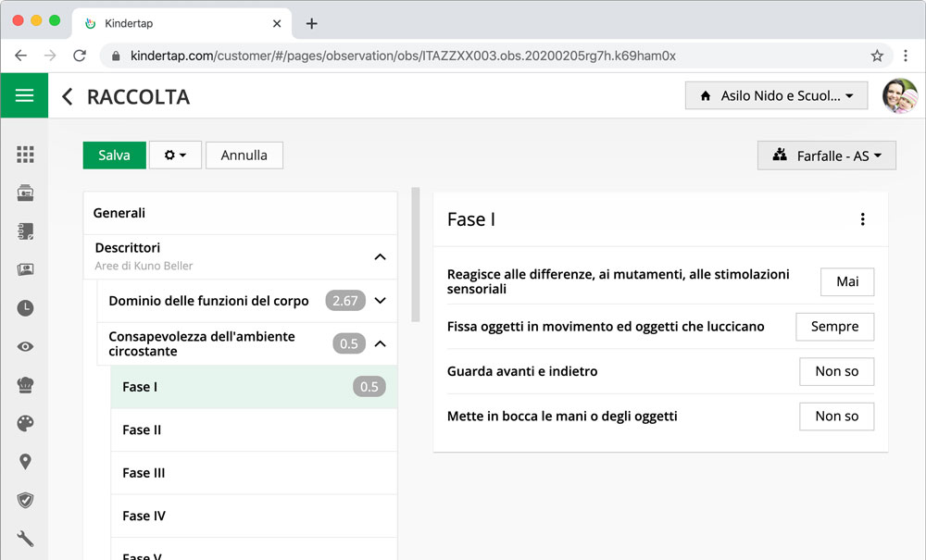Open the shield checkmark sidebar icon
This screenshot has height=560, width=926.
[25, 501]
